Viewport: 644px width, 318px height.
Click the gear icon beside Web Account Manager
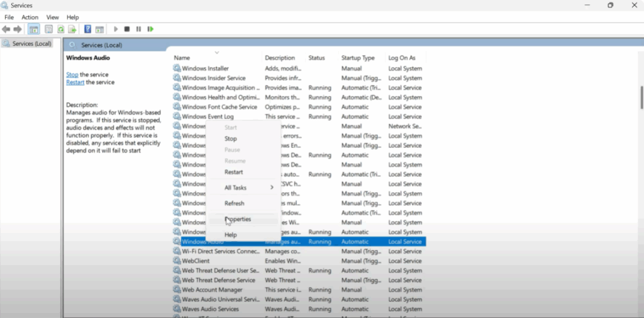coord(177,290)
